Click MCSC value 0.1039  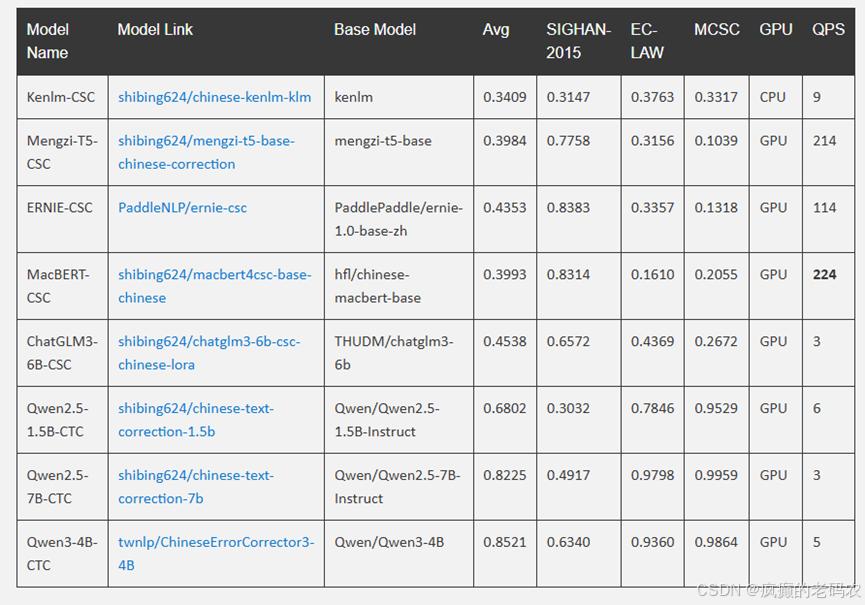coord(716,141)
